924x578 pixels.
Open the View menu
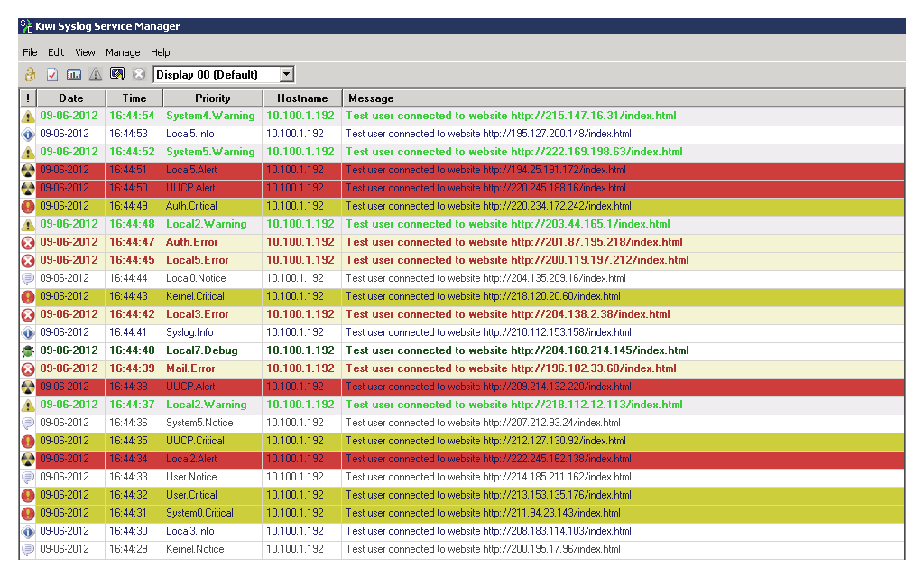click(x=85, y=52)
